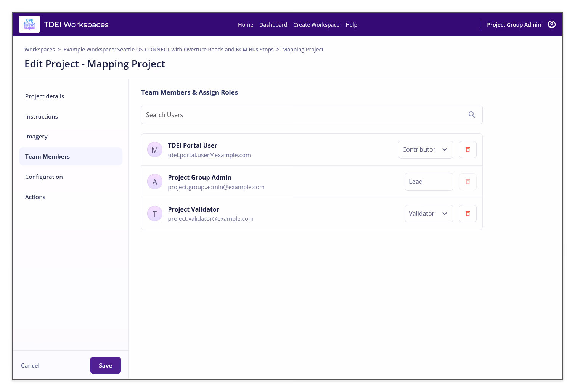Open the user profile avatar icon
575x392 pixels.
pyautogui.click(x=551, y=24)
